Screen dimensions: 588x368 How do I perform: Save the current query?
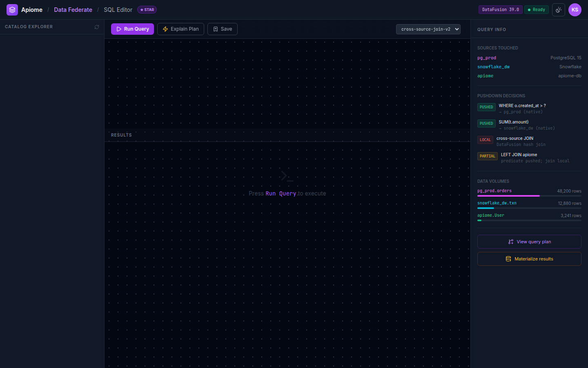click(x=223, y=29)
